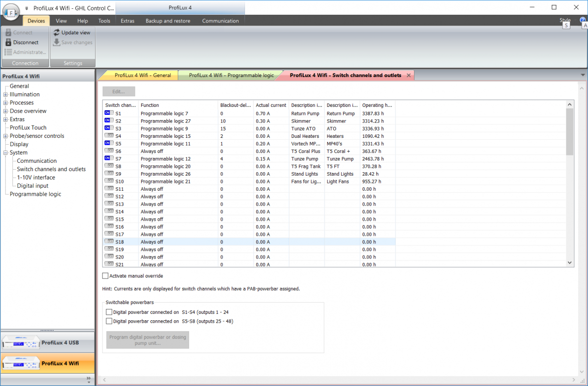588x386 pixels.
Task: Select ProfiLux Touch tree item
Action: pos(28,128)
